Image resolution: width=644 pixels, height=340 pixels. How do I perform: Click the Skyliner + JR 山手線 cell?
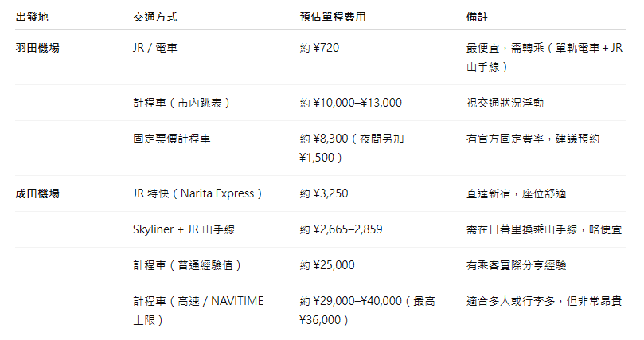point(184,229)
